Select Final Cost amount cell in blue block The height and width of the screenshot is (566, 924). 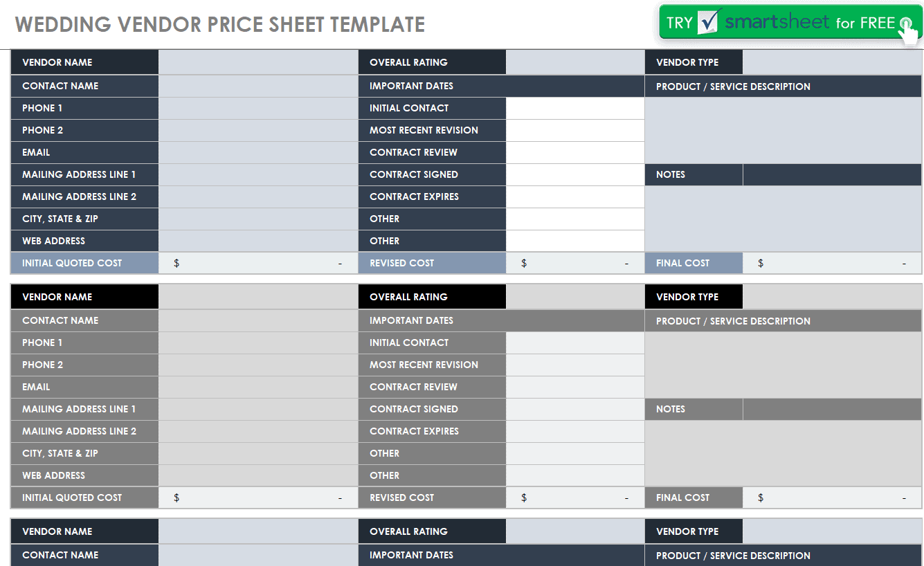[x=832, y=263]
